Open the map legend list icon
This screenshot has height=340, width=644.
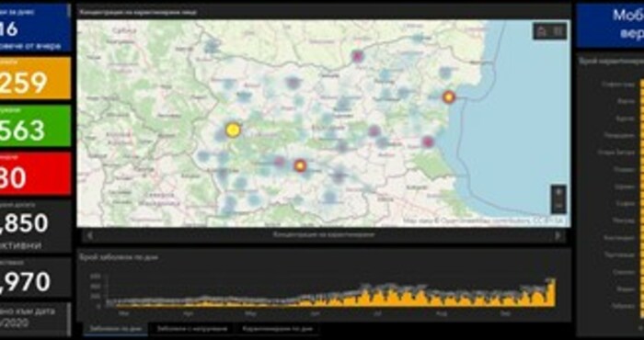point(558,31)
